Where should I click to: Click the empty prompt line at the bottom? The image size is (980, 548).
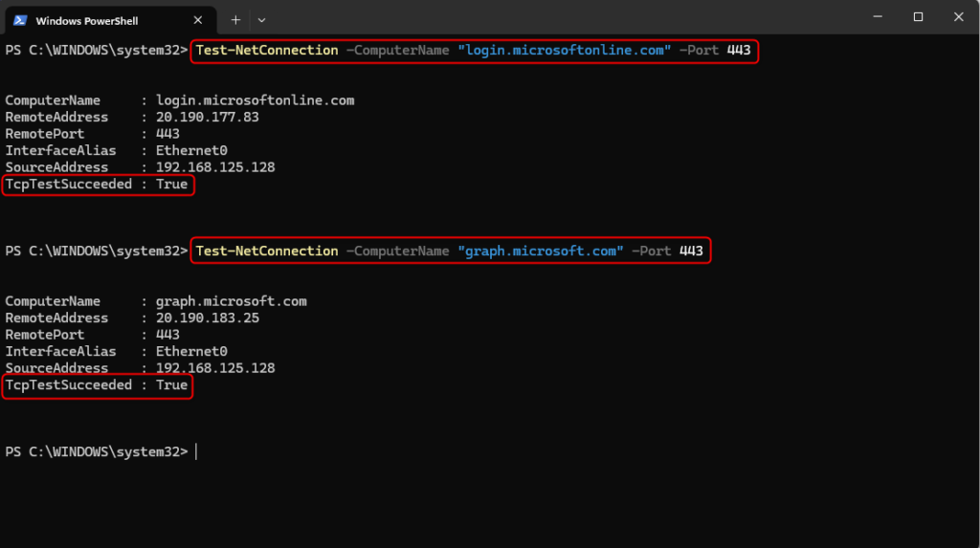pyautogui.click(x=100, y=451)
